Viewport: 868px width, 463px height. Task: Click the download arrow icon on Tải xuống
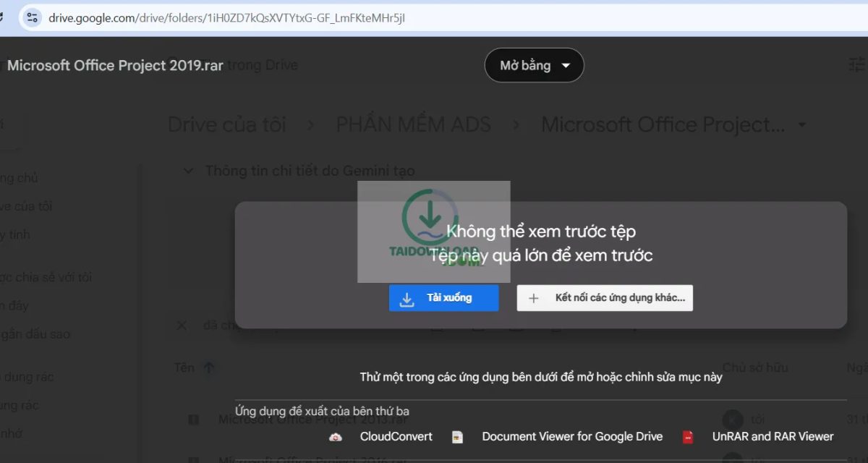[x=407, y=297]
